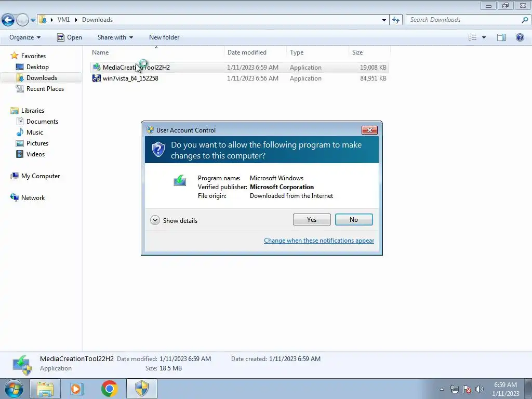Click the search magnifier icon
The height and width of the screenshot is (399, 532).
point(525,20)
